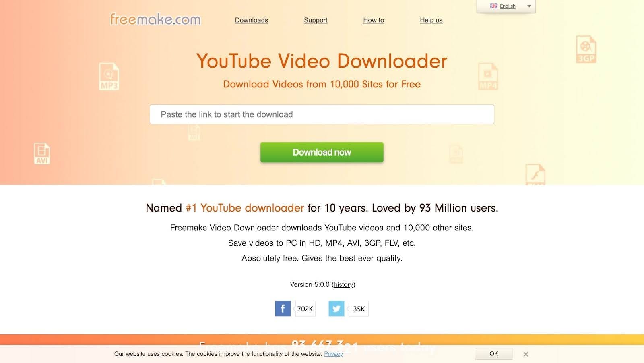Open the Help us link

(x=431, y=20)
